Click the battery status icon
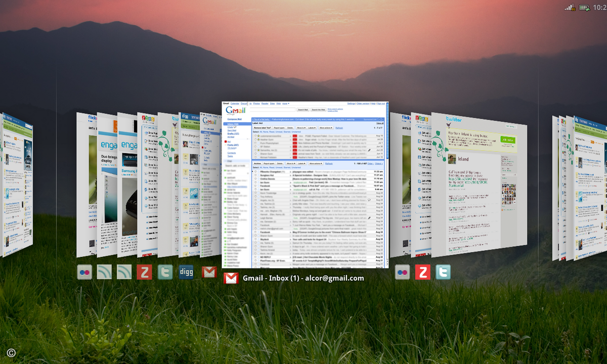Image resolution: width=607 pixels, height=364 pixels. 584,7
